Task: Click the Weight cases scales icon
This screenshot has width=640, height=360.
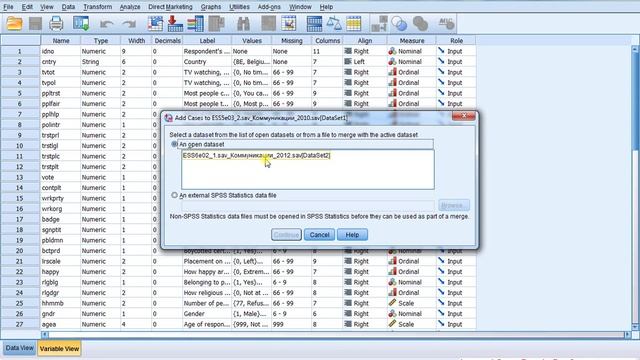Action: [x=334, y=24]
